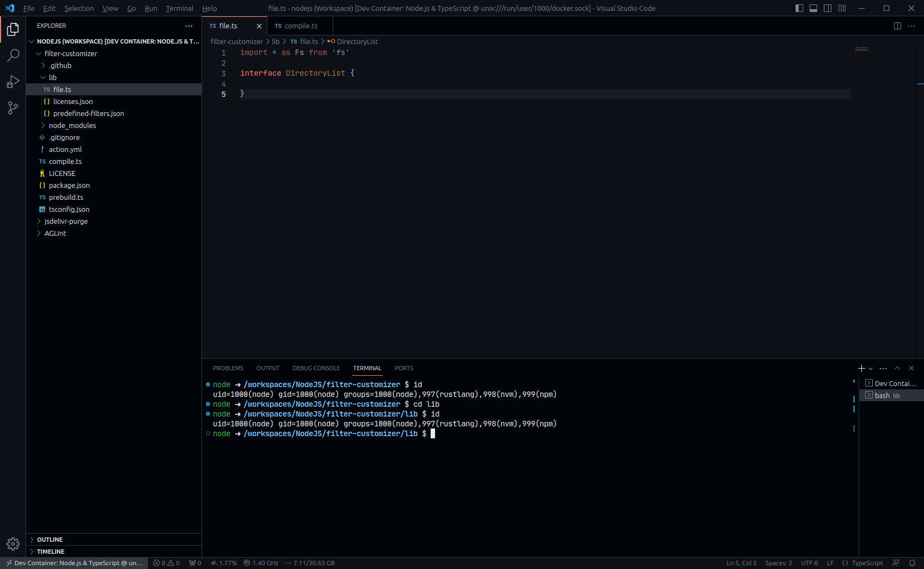Switch to the PROBLEMS panel
This screenshot has width=924, height=569.
tap(228, 368)
